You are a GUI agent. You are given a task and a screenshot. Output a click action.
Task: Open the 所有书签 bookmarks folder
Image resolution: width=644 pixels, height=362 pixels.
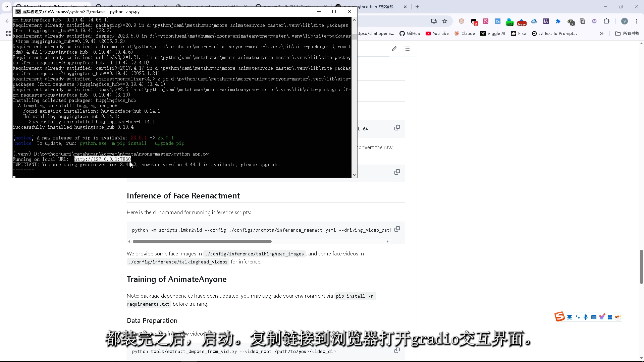coord(627,34)
